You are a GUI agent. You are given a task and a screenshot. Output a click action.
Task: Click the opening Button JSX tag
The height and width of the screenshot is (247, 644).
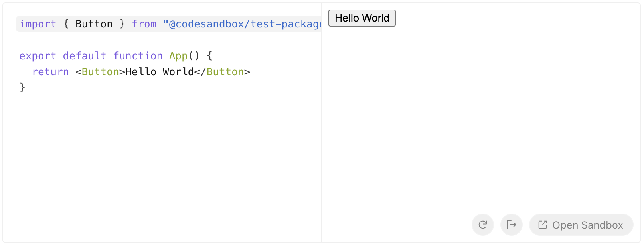click(100, 72)
